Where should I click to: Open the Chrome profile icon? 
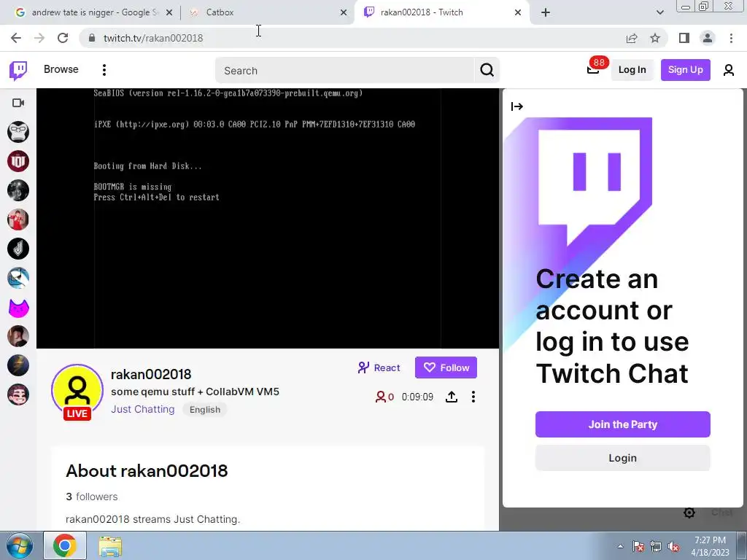coord(708,38)
